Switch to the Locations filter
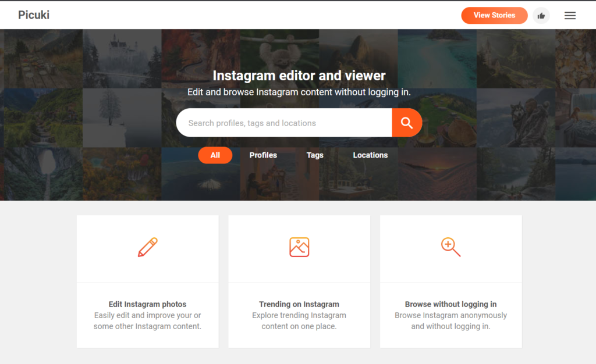This screenshot has height=364, width=596. [x=370, y=155]
